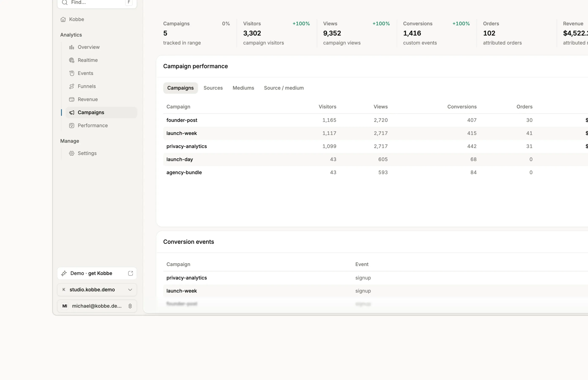This screenshot has width=588, height=380.
Task: Click the Conversions column header
Action: (462, 107)
